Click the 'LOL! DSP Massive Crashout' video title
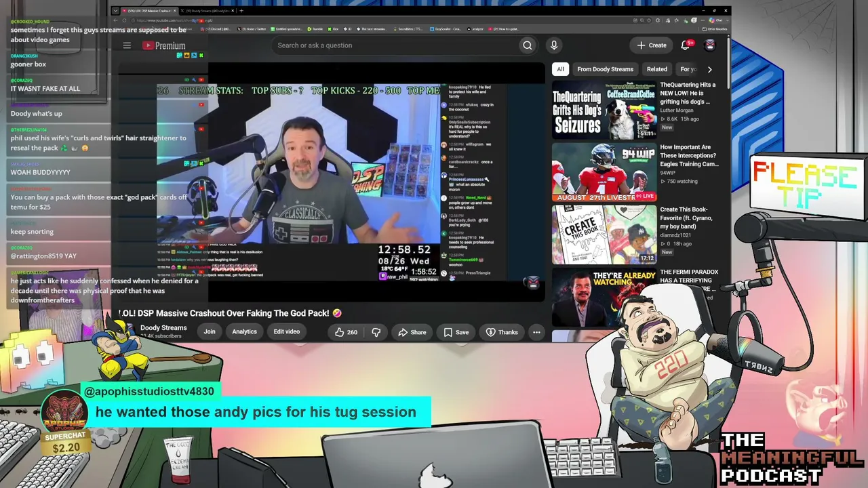Image resolution: width=868 pixels, height=488 pixels. click(231, 313)
